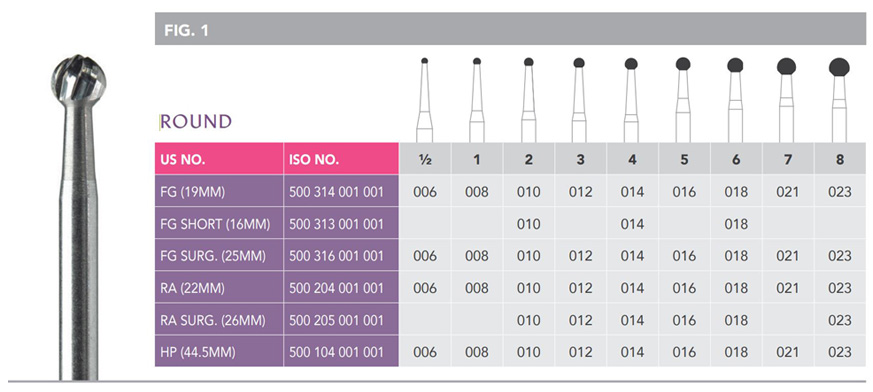
Task: Click the size 7 bur silhouette
Action: tap(786, 100)
